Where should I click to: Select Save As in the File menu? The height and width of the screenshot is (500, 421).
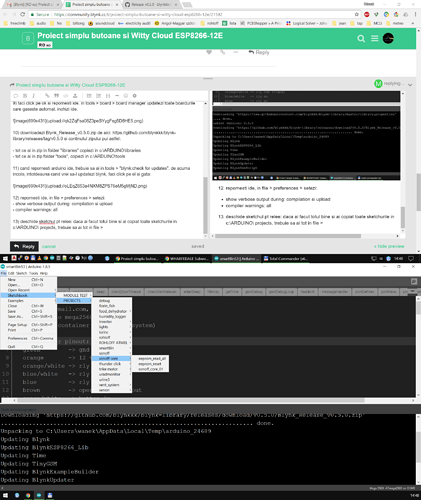pos(28,316)
